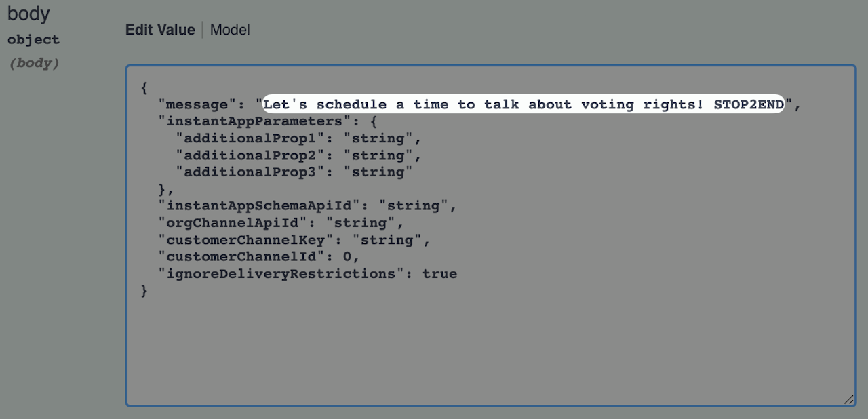The width and height of the screenshot is (868, 419).
Task: Switch to the Edit Value tab
Action: point(160,30)
